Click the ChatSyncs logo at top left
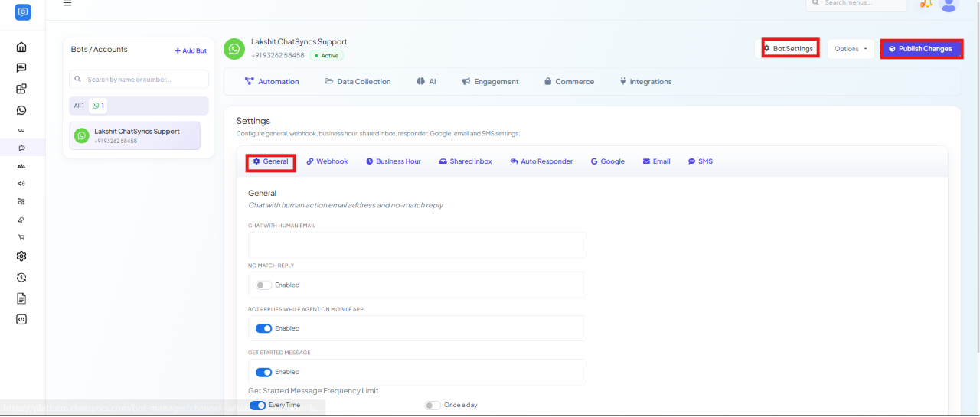980x417 pixels. pyautogui.click(x=23, y=11)
